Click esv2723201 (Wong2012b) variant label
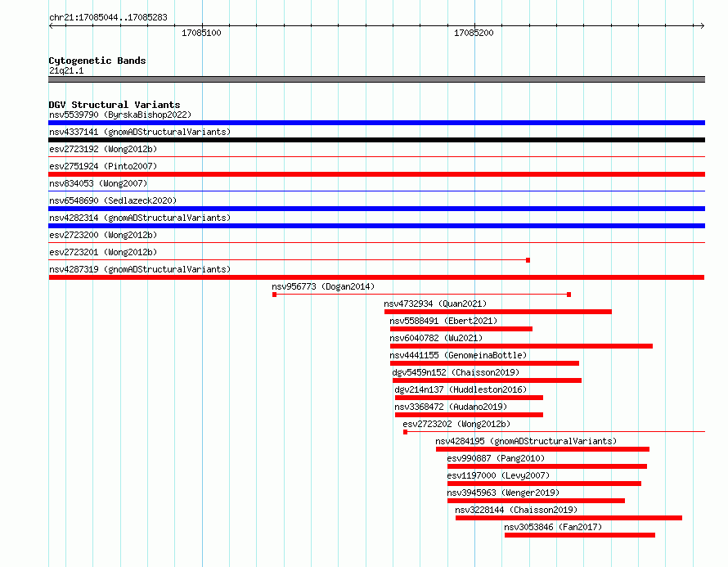Screen dimensions: 728x567 click(103, 252)
